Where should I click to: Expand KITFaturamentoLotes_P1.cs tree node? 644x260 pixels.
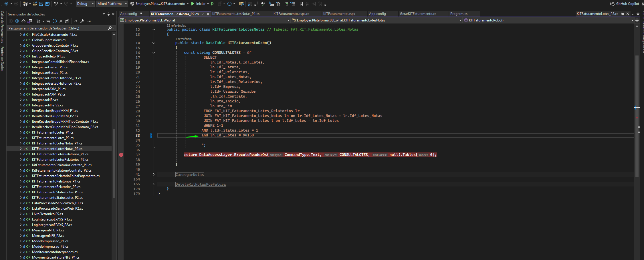tap(21, 132)
